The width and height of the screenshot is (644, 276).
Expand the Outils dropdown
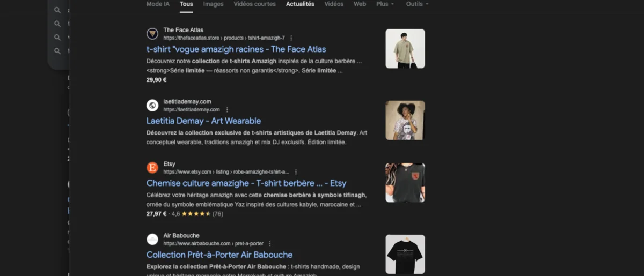(x=417, y=4)
